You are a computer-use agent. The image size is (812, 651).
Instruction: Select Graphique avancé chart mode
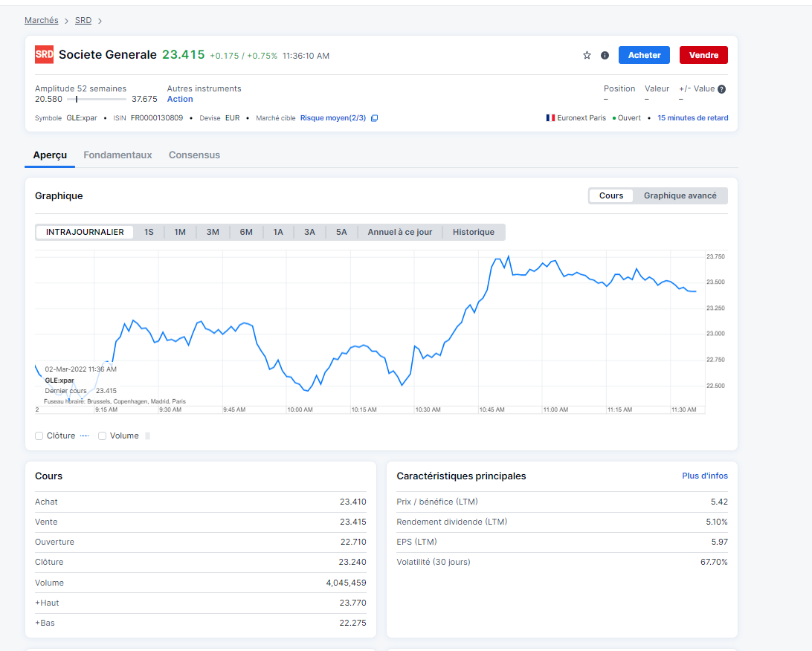pyautogui.click(x=680, y=195)
